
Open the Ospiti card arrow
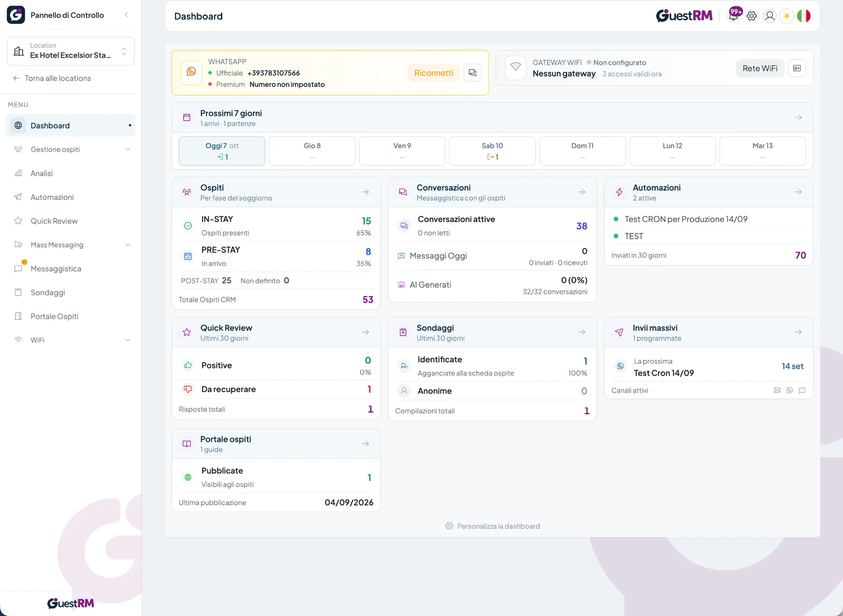(x=366, y=192)
